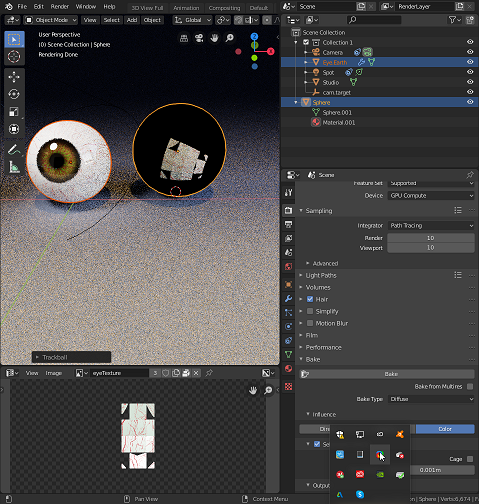Image resolution: width=479 pixels, height=504 pixels.
Task: Open the Device GPU Compute dropdown
Action: [431, 196]
